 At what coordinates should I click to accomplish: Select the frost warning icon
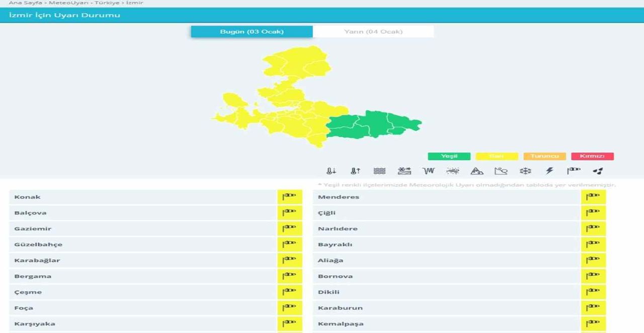click(428, 171)
